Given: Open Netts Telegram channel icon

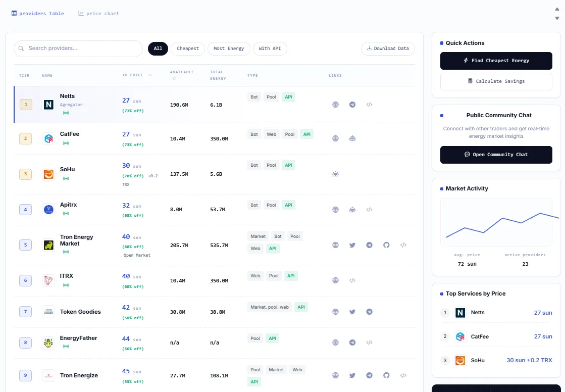Looking at the screenshot, I should click(352, 105).
